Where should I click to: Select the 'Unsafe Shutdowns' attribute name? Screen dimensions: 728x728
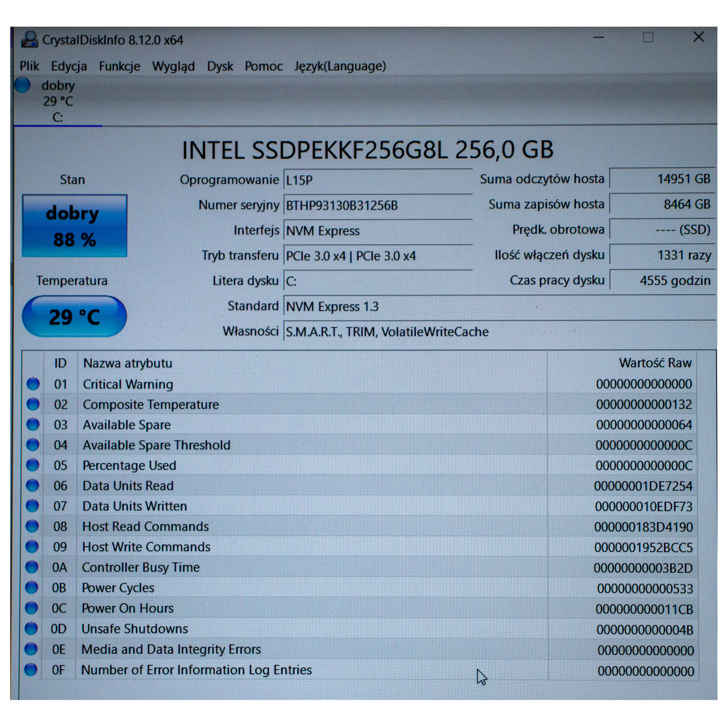point(134,629)
